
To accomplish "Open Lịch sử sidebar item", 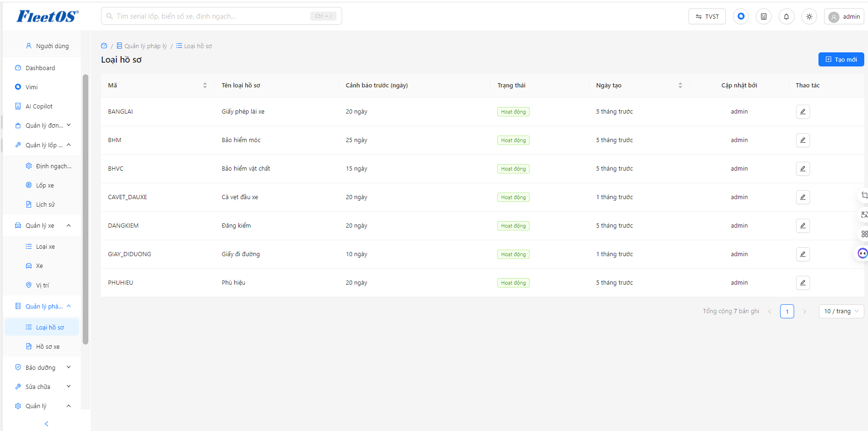I will coord(42,204).
